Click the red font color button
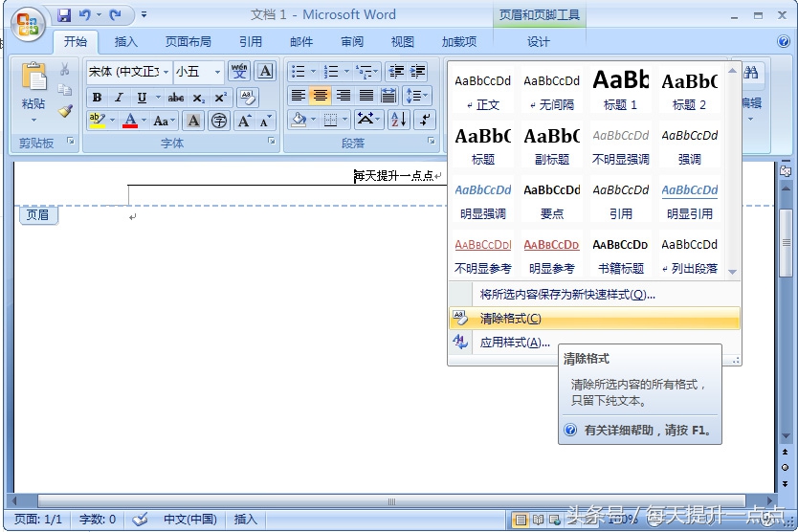 tap(130, 122)
